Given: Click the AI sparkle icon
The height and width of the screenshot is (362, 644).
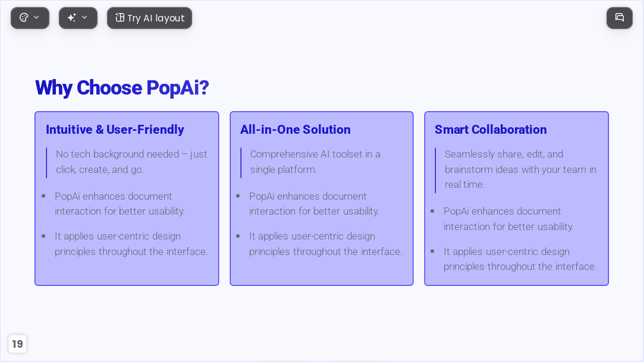Looking at the screenshot, I should [72, 18].
